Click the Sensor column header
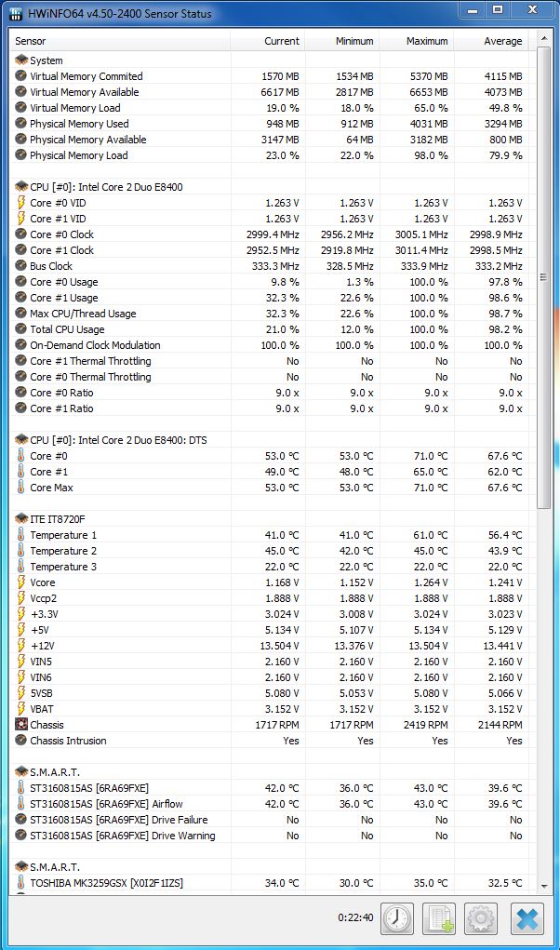 click(x=120, y=41)
